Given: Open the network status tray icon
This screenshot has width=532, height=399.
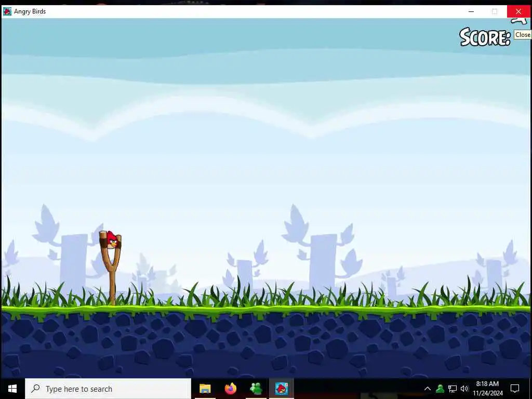Looking at the screenshot, I should (453, 389).
